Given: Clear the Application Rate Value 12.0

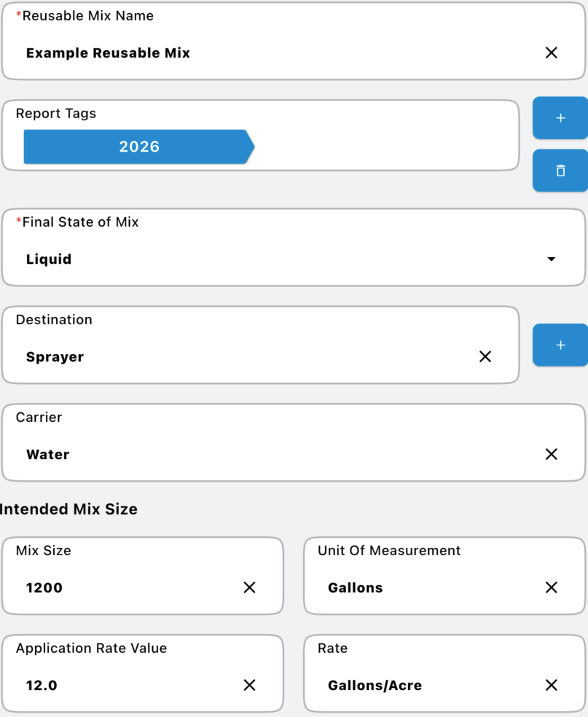Looking at the screenshot, I should click(249, 685).
